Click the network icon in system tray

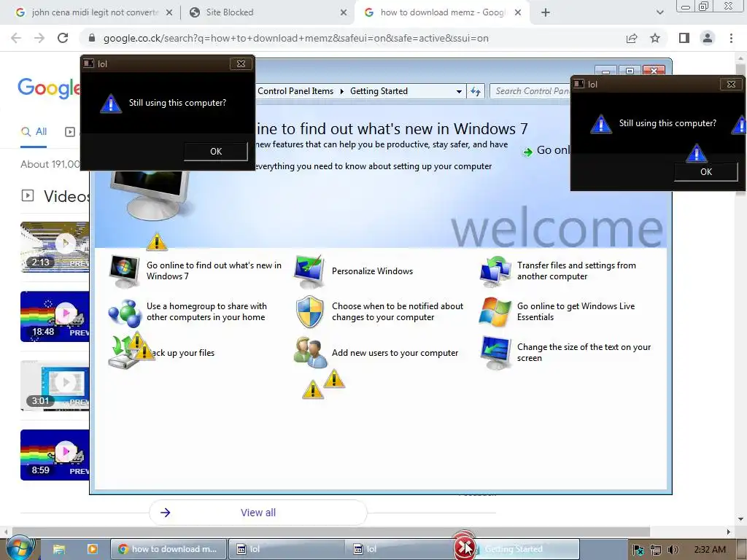pos(656,550)
